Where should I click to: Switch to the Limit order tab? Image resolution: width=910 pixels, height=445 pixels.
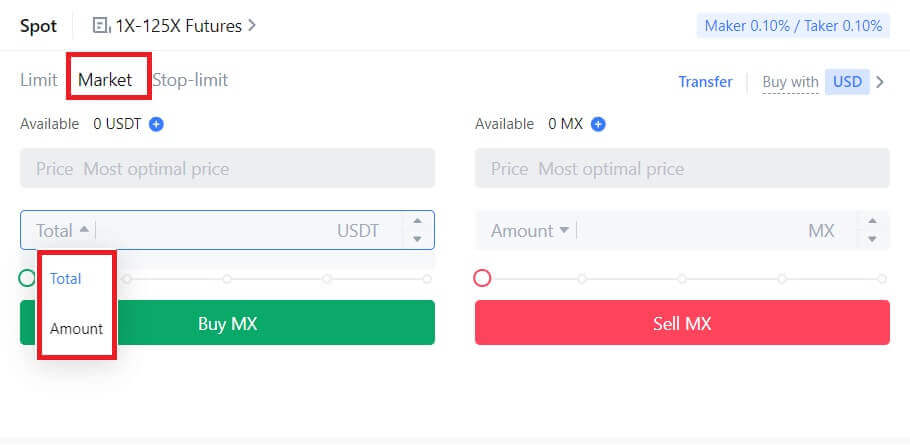pyautogui.click(x=38, y=80)
